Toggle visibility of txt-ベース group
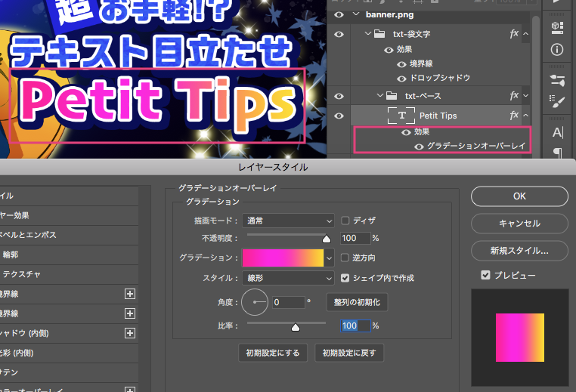The height and width of the screenshot is (392, 576). coord(339,96)
